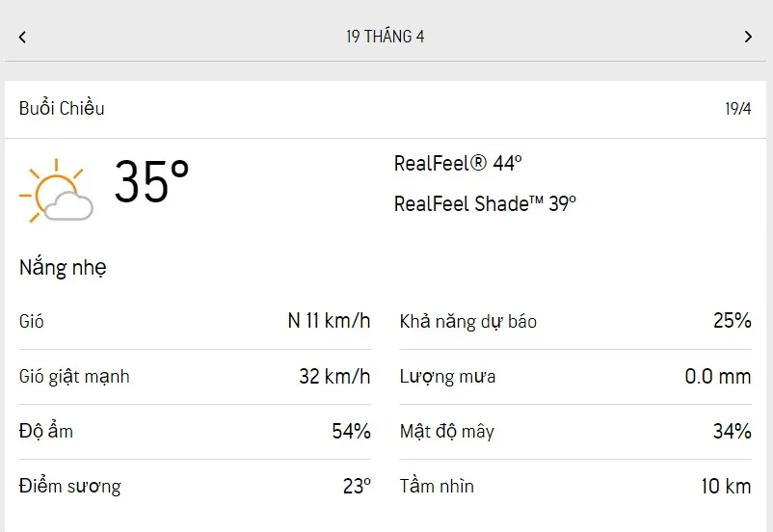Select the Độ ẩm humidity row

coord(195,431)
